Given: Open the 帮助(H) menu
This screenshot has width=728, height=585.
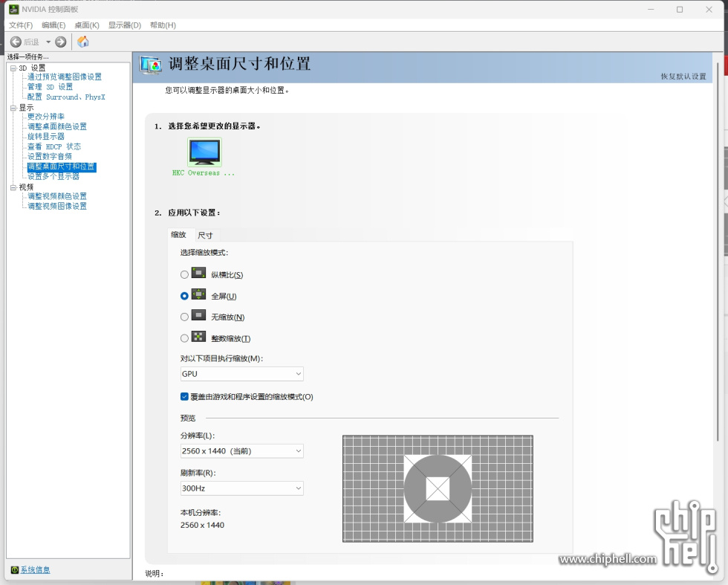Looking at the screenshot, I should (163, 25).
